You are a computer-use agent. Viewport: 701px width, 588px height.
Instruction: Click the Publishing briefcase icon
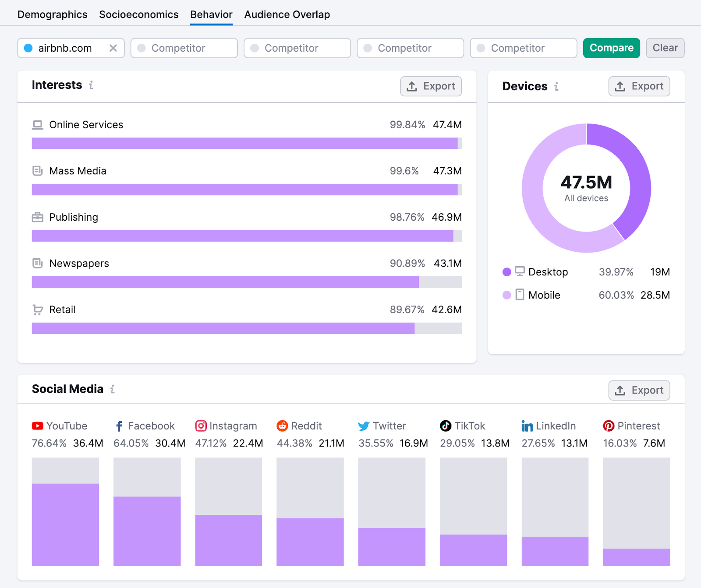38,217
